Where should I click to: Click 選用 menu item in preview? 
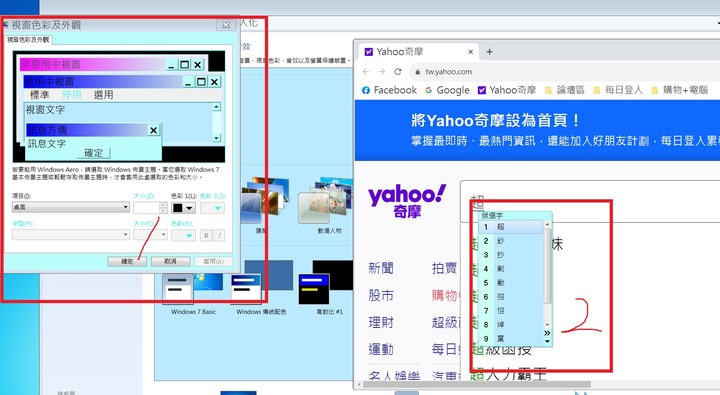pos(103,95)
